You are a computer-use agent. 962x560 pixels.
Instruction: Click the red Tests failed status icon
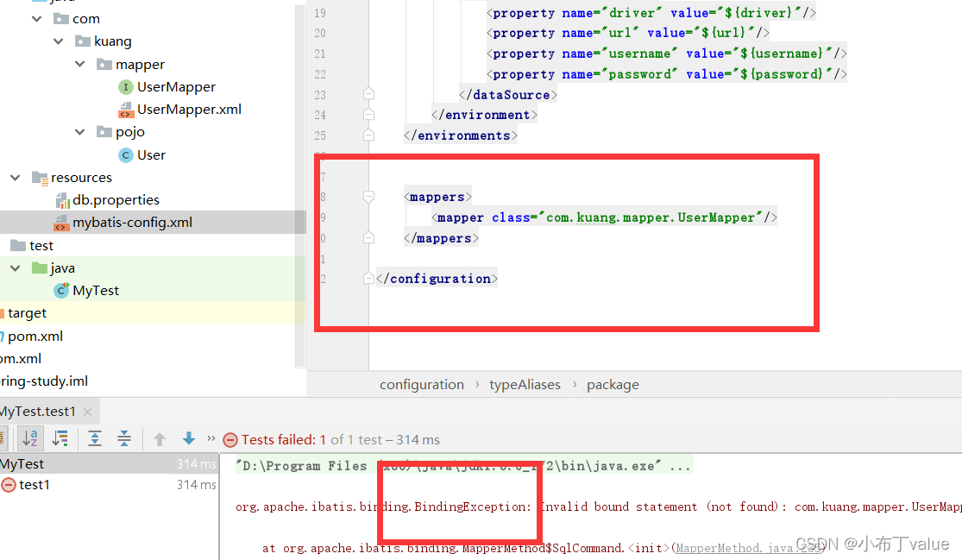coord(230,440)
